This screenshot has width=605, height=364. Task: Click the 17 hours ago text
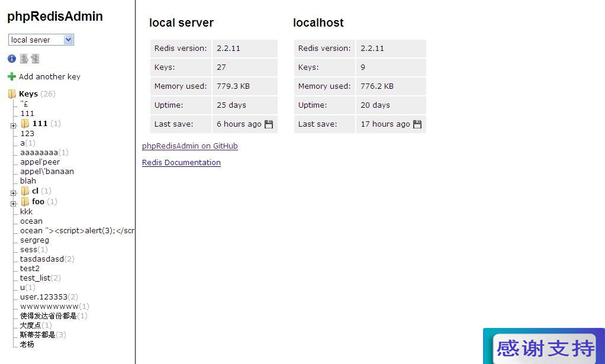pos(385,124)
